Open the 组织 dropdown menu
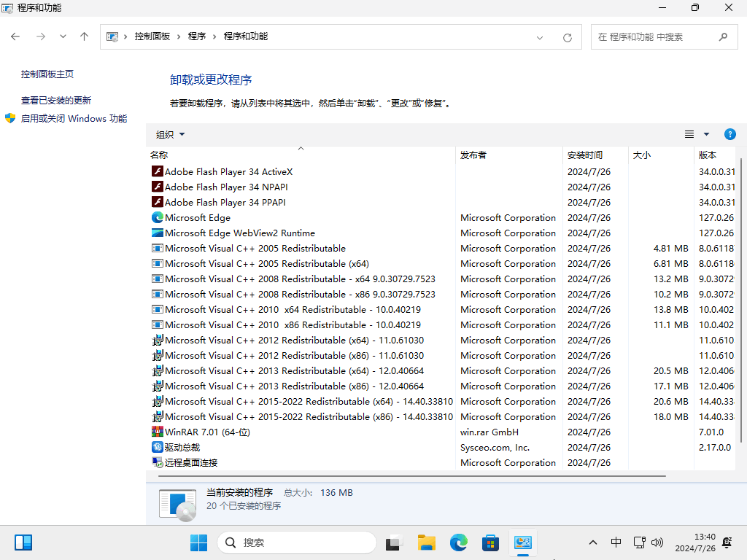The image size is (747, 560). pyautogui.click(x=170, y=134)
